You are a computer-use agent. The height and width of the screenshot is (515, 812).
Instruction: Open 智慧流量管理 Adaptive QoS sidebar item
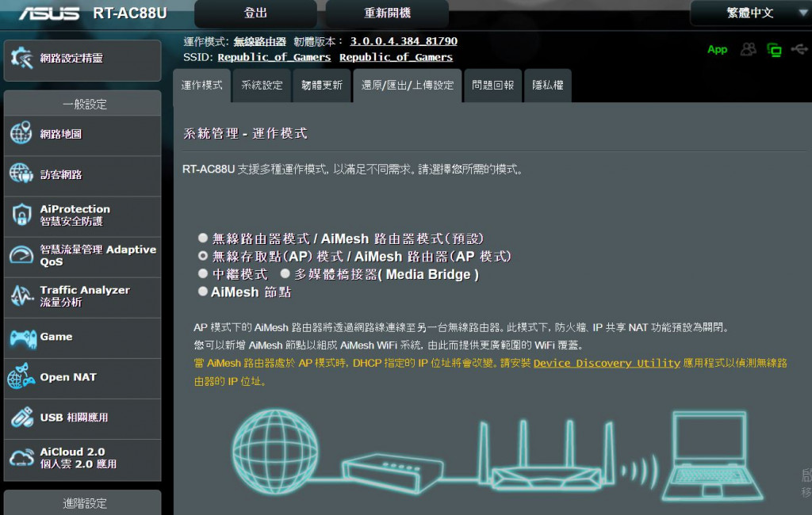pos(82,256)
